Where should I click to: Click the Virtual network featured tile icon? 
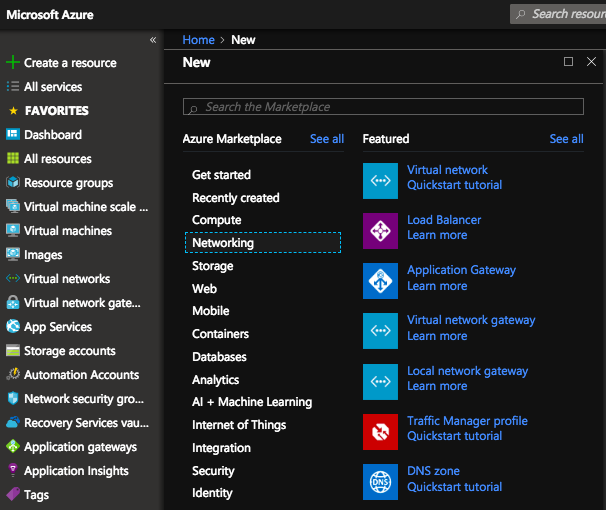[380, 180]
